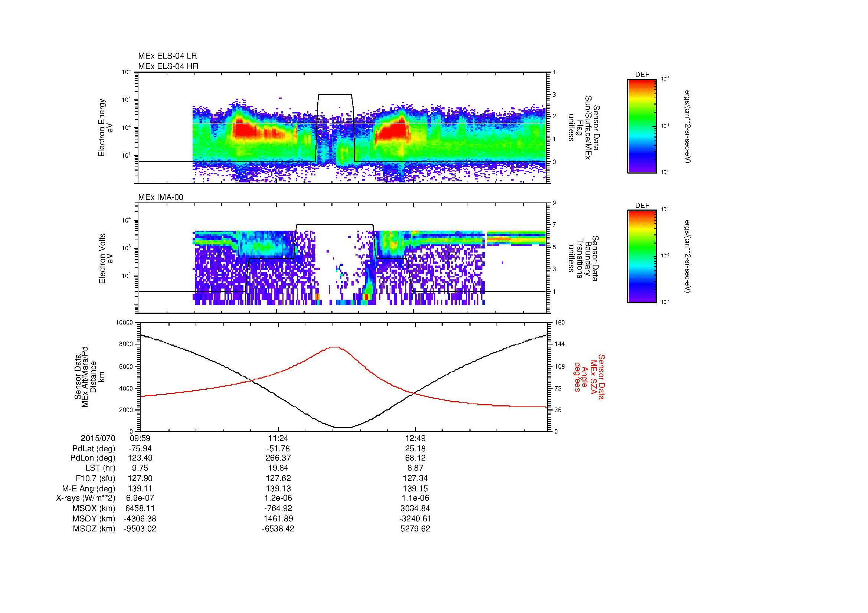Select the lower DEF color bar

tap(642, 257)
